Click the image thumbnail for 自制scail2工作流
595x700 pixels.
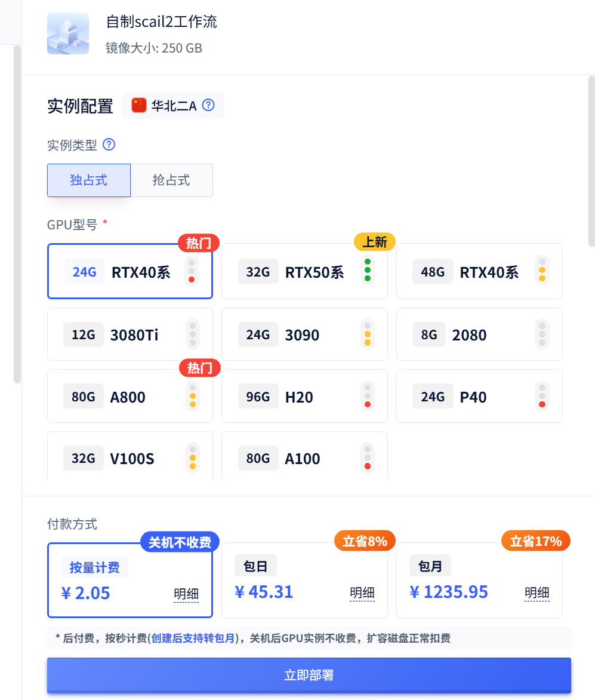click(68, 33)
